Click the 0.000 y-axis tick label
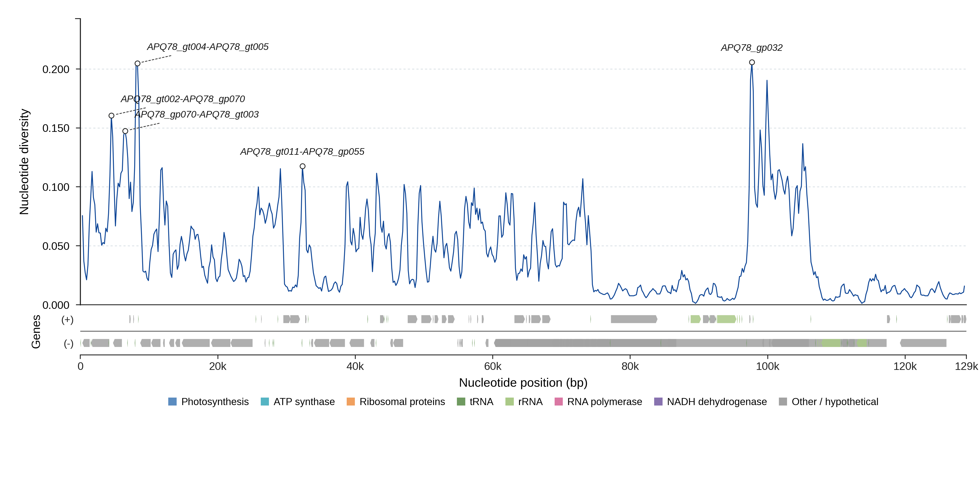 pos(56,305)
